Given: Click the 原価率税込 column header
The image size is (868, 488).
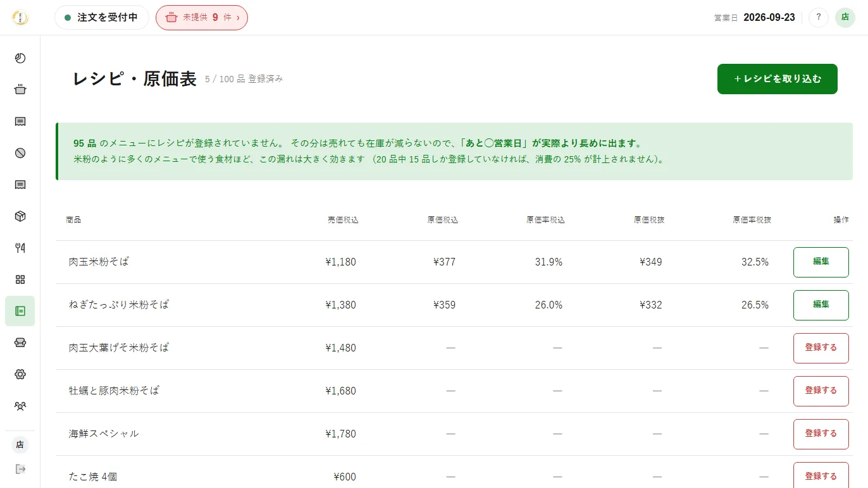Looking at the screenshot, I should (x=545, y=220).
